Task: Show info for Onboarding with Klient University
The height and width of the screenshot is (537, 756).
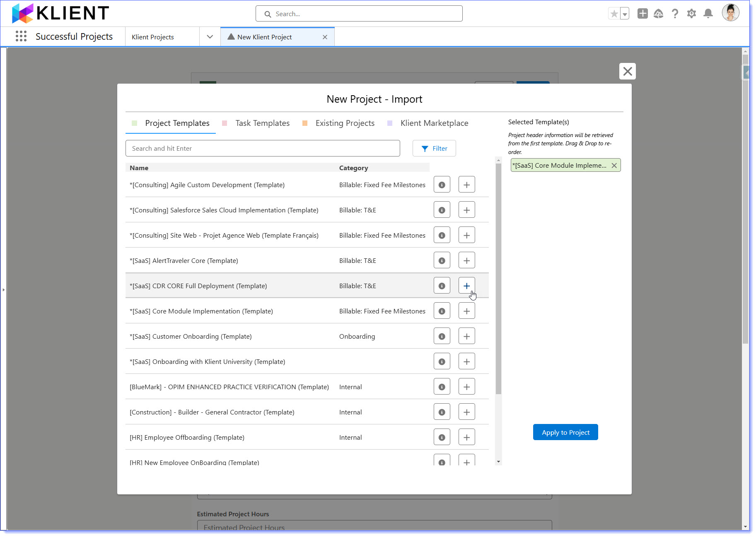Action: tap(442, 361)
